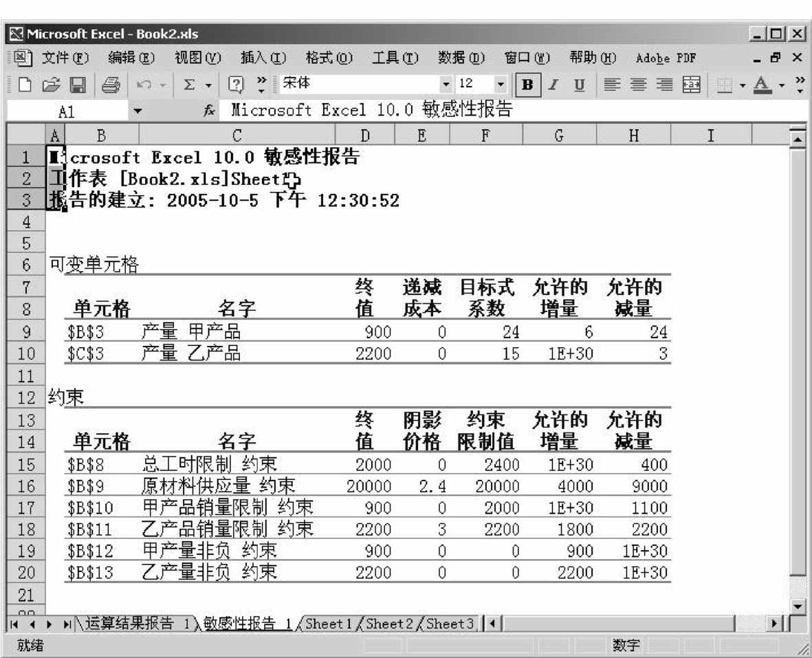Center align text
Screen dimensions: 812x658
[x=639, y=85]
